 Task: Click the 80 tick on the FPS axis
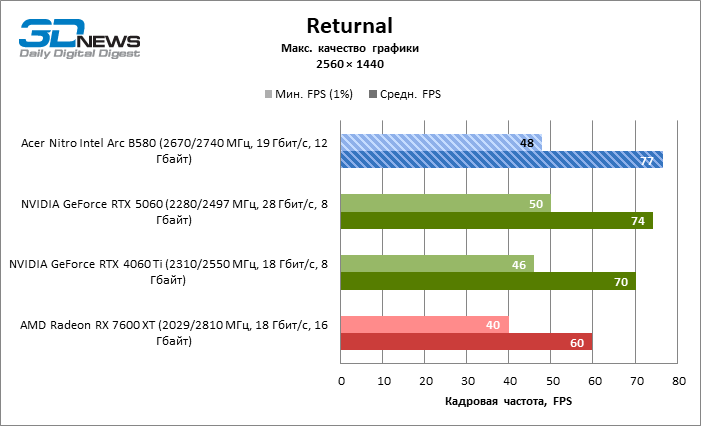[x=679, y=381]
